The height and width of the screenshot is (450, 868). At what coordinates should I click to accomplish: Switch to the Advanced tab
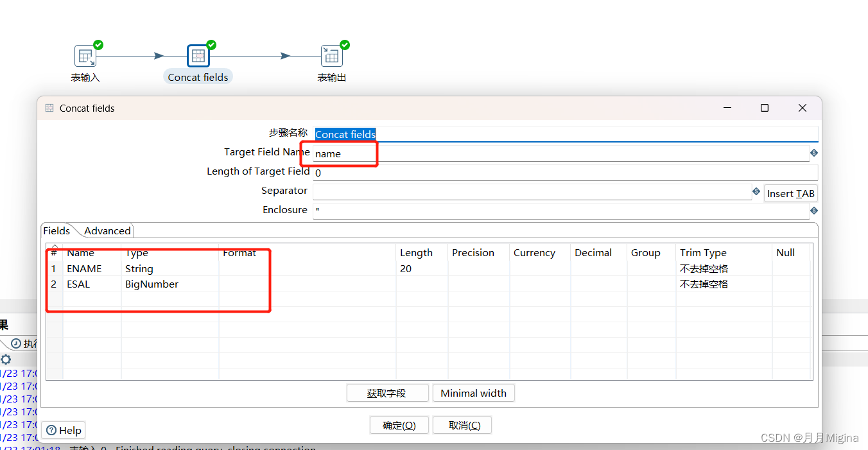point(107,230)
